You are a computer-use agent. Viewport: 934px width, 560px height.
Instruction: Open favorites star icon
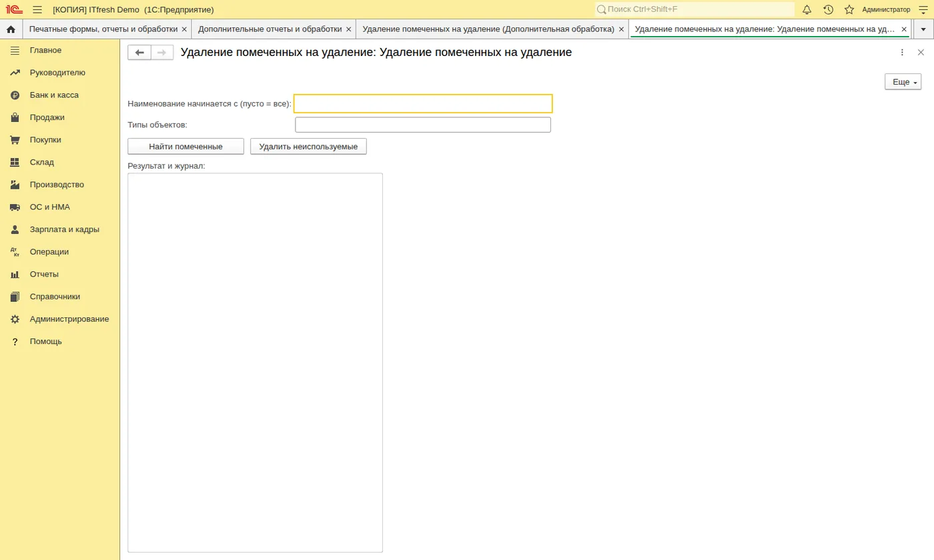[849, 9]
